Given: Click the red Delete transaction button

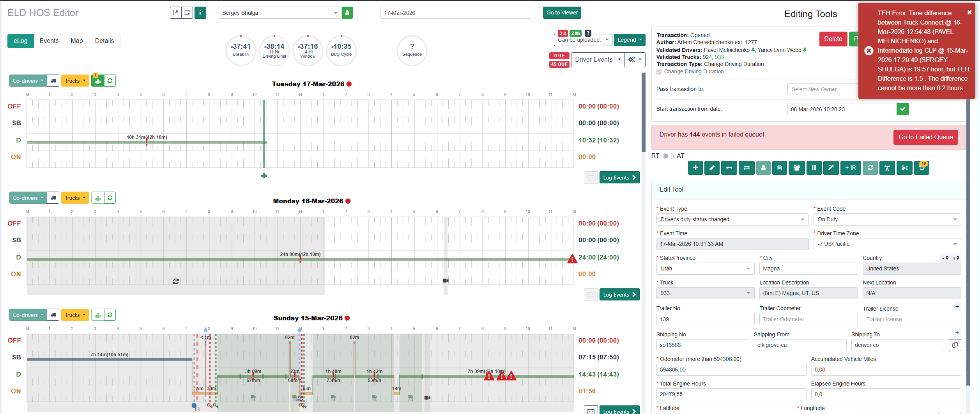Looking at the screenshot, I should click(833, 39).
